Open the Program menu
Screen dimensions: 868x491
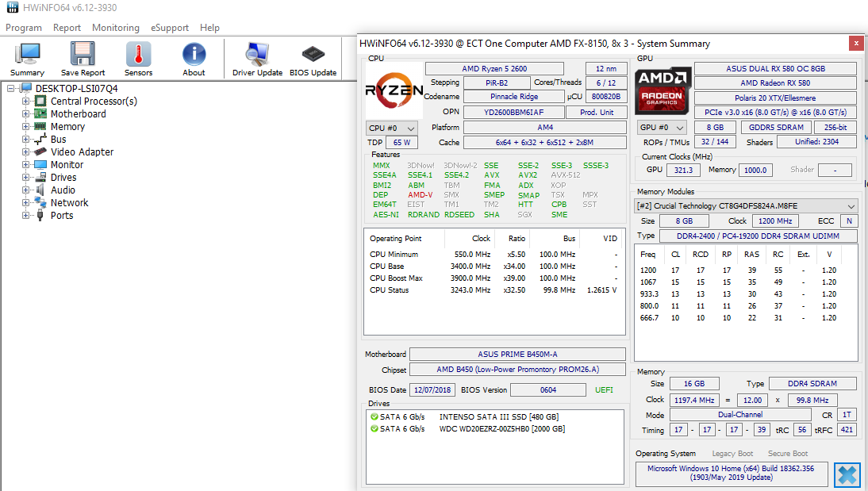point(24,28)
